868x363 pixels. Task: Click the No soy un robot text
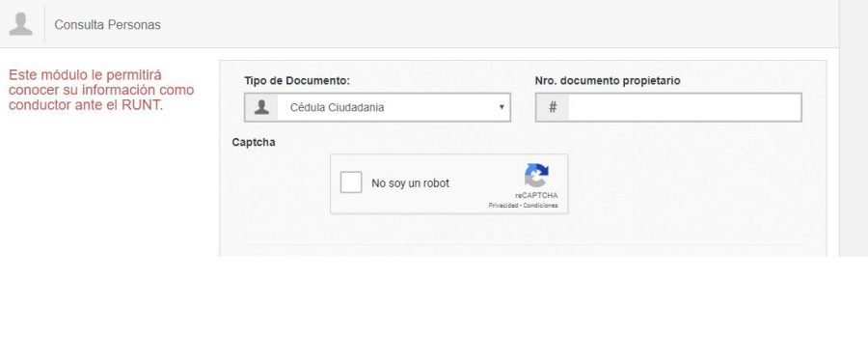pos(410,182)
